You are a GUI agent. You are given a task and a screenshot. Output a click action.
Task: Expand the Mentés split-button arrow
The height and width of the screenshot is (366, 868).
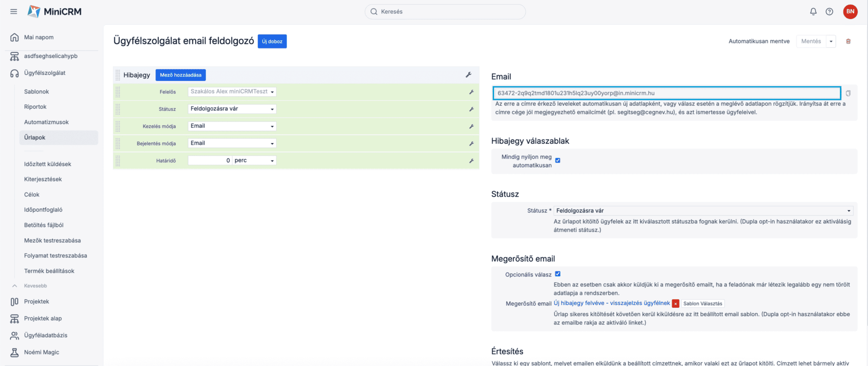click(x=831, y=41)
